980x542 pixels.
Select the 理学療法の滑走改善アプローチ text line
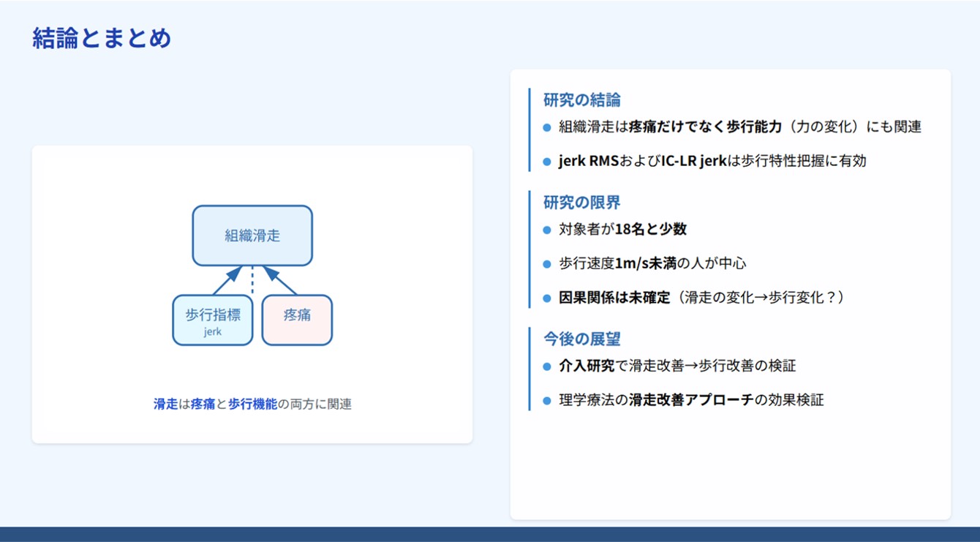691,400
